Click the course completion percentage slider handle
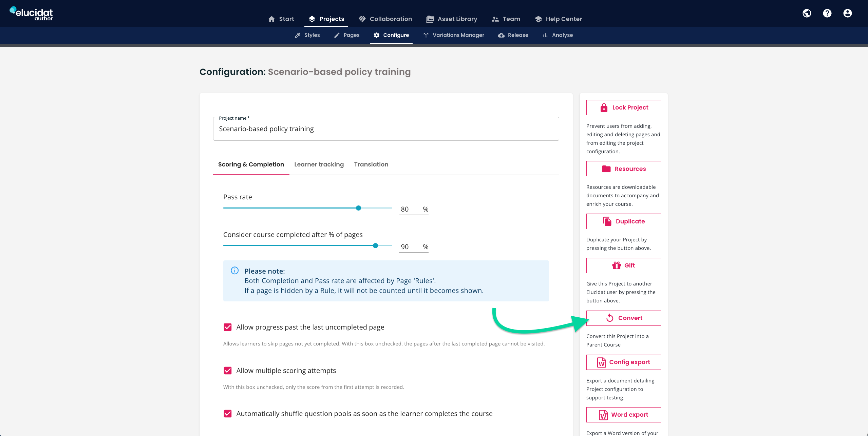868x436 pixels. [375, 245]
